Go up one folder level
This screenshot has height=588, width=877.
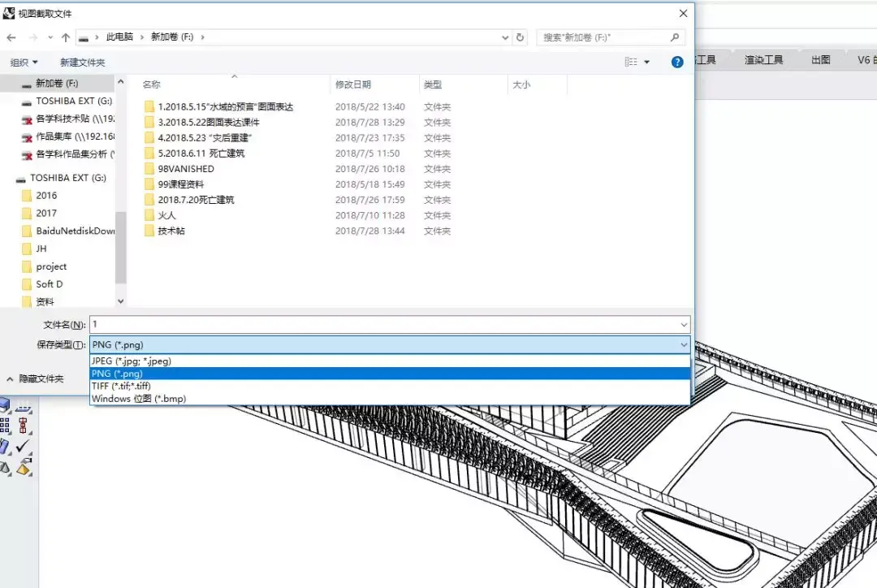[66, 37]
